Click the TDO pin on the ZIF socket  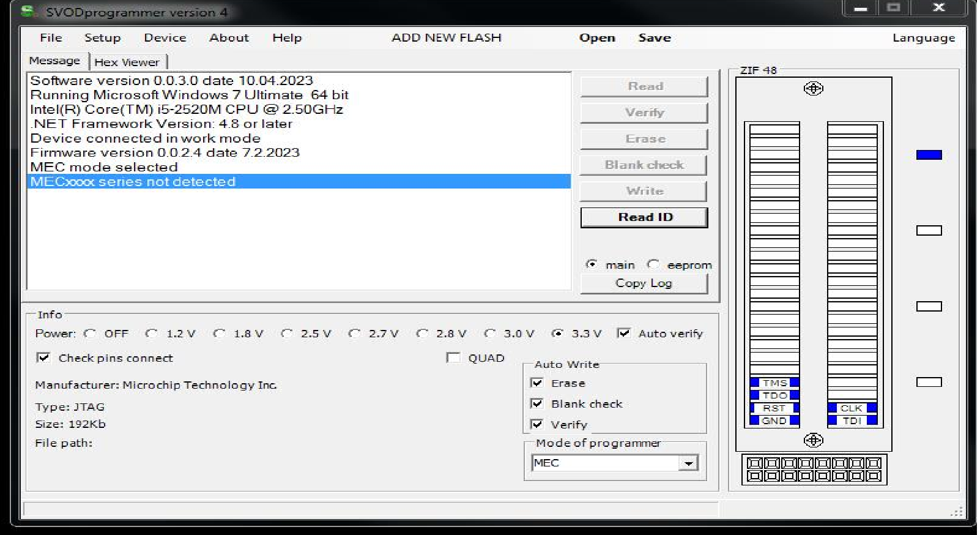pyautogui.click(x=774, y=395)
